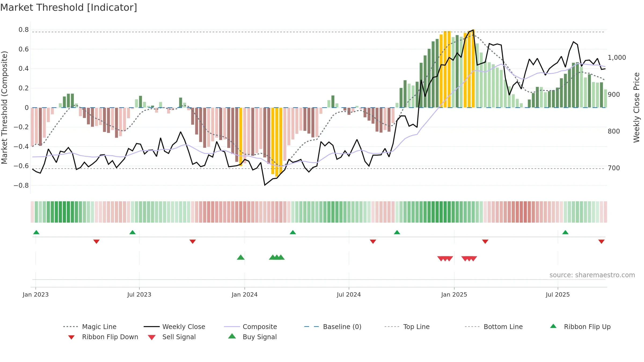Viewport: 644px width, 362px height.
Task: Click the 700 price axis label
Action: pos(614,168)
